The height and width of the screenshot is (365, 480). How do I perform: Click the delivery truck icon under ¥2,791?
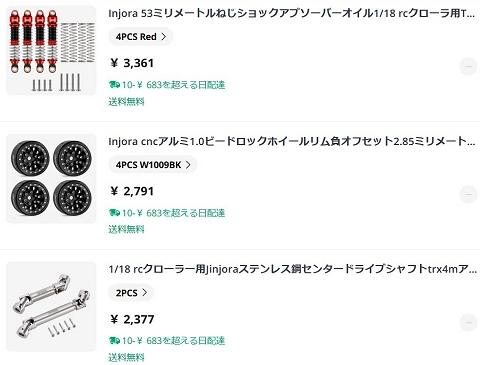pos(114,213)
